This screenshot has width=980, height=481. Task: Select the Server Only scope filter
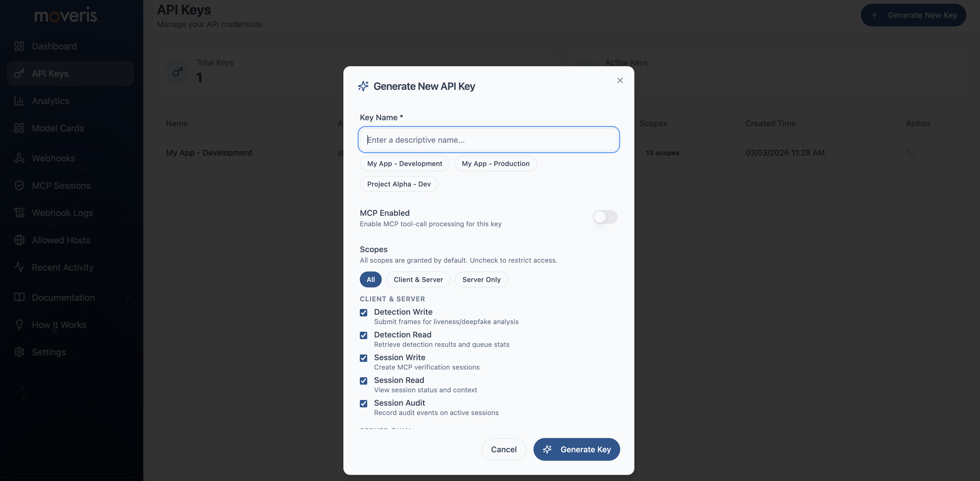(x=481, y=279)
